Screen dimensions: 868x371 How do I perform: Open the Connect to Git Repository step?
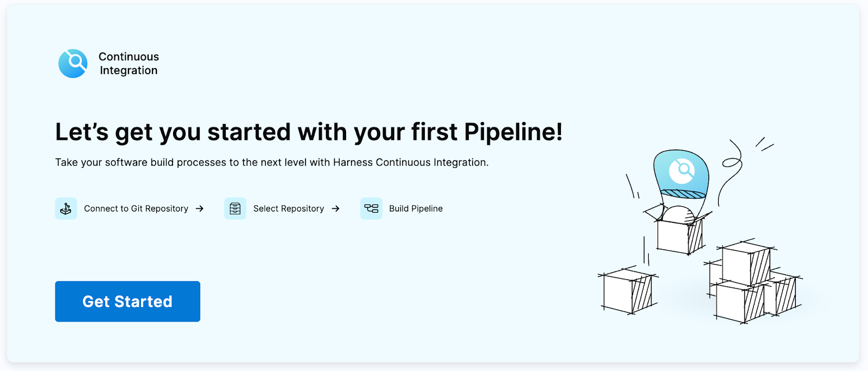[136, 208]
